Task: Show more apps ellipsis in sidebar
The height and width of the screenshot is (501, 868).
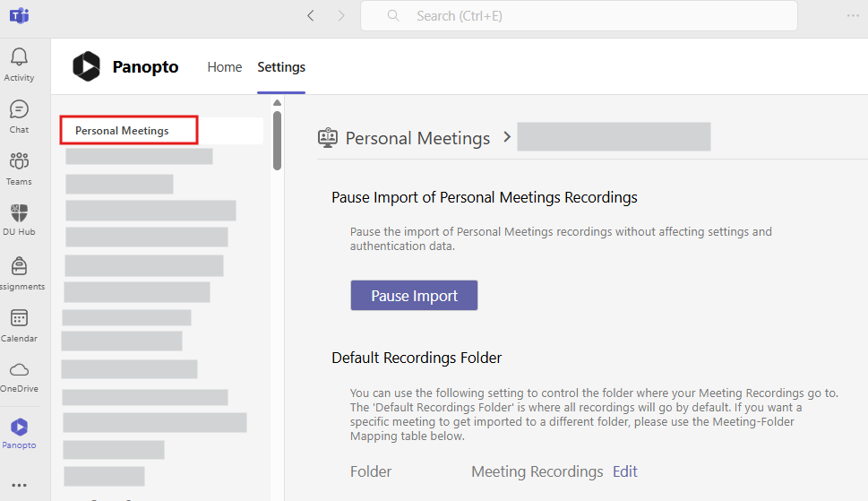Action: [19, 486]
